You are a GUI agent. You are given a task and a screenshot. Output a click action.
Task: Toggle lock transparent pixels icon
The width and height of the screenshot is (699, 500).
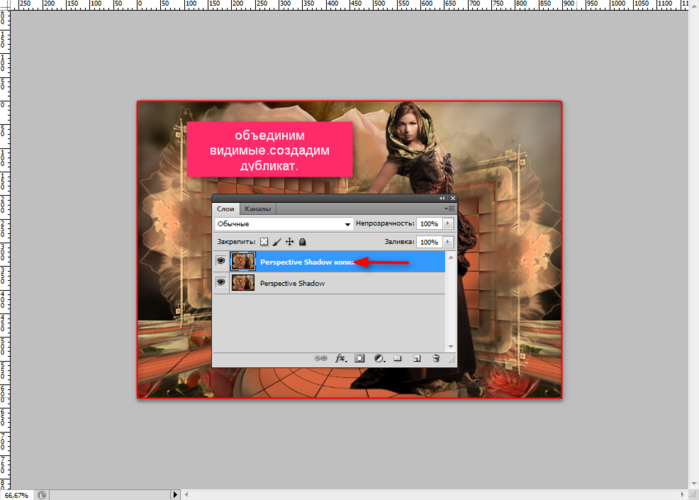coord(264,242)
